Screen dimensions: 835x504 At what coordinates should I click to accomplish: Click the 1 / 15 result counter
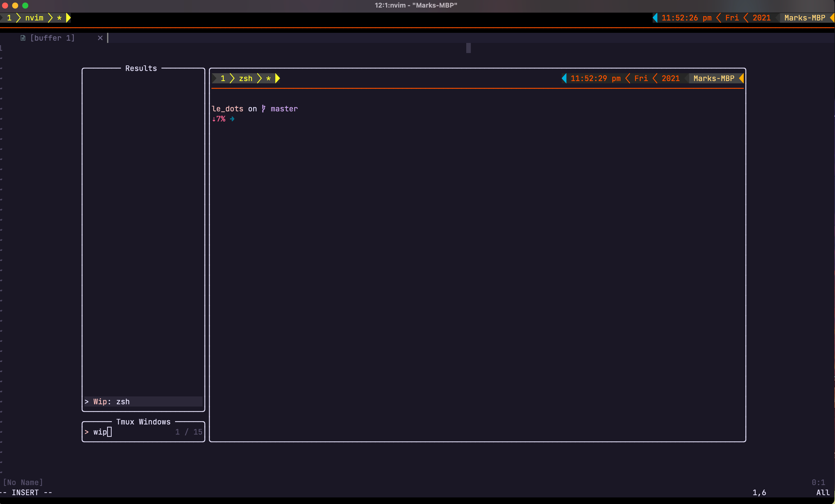(188, 432)
